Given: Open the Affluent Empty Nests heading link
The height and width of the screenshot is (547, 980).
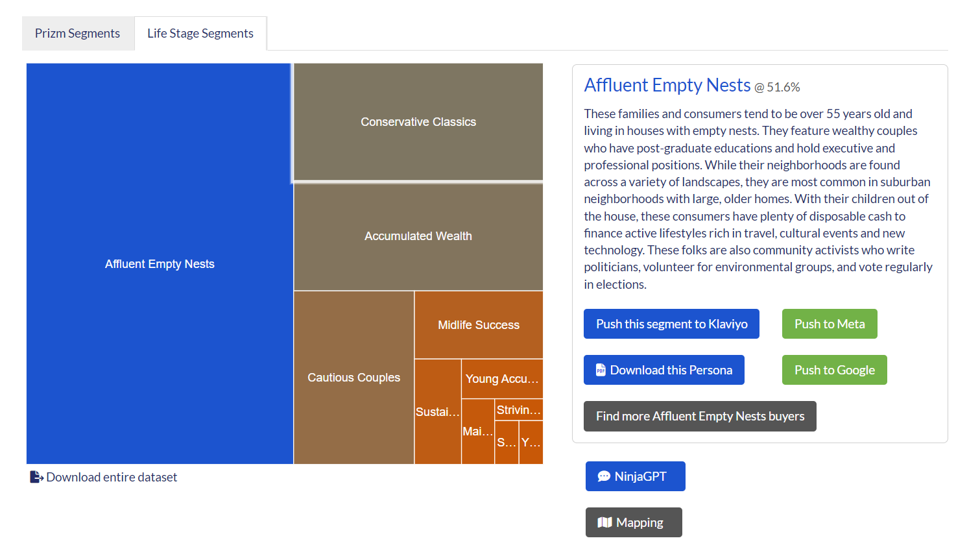Looking at the screenshot, I should [x=667, y=85].
